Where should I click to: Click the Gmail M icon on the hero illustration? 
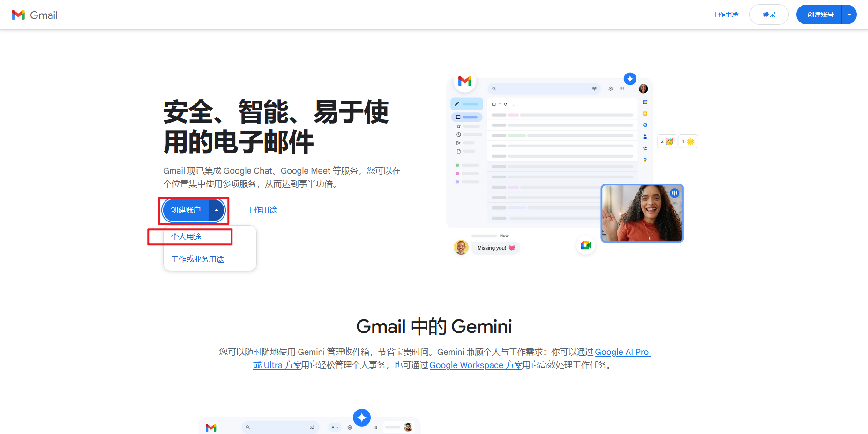[464, 81]
